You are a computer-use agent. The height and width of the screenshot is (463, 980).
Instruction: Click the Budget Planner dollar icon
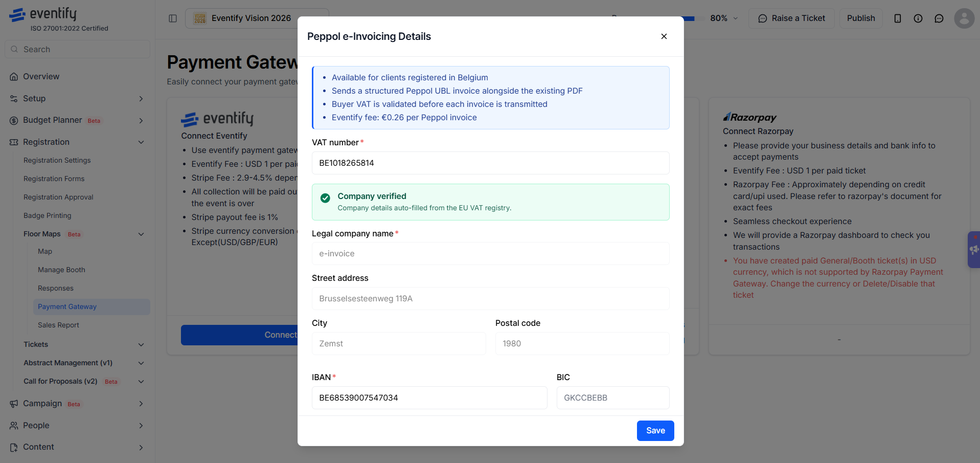[x=14, y=121]
